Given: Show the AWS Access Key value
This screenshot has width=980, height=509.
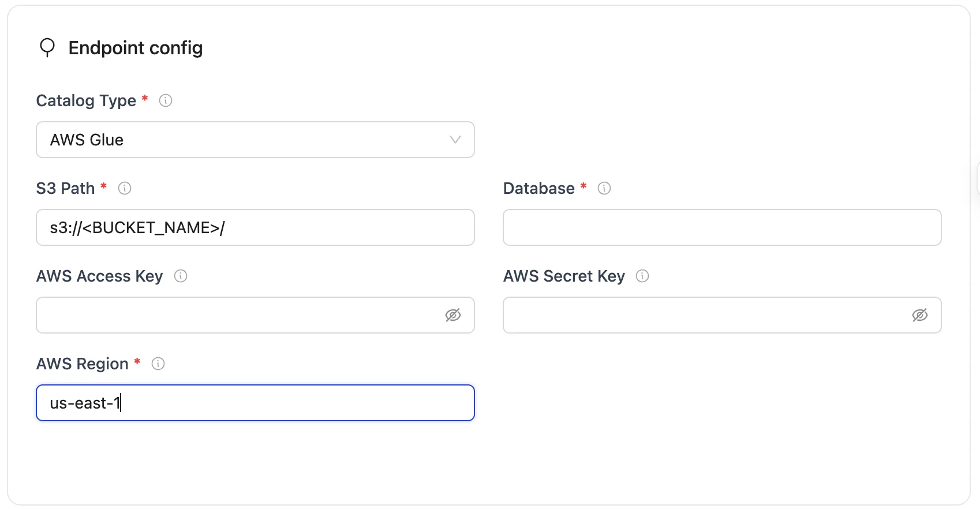Looking at the screenshot, I should (x=453, y=315).
